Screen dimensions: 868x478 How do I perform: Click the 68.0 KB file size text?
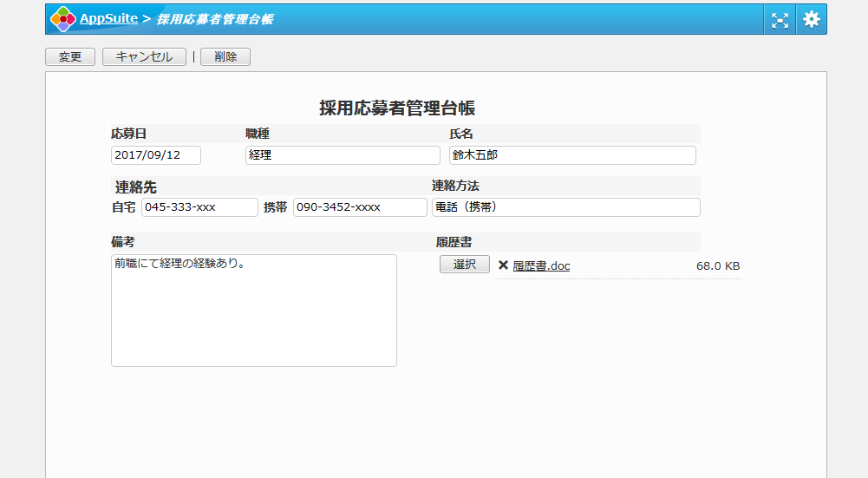(718, 266)
